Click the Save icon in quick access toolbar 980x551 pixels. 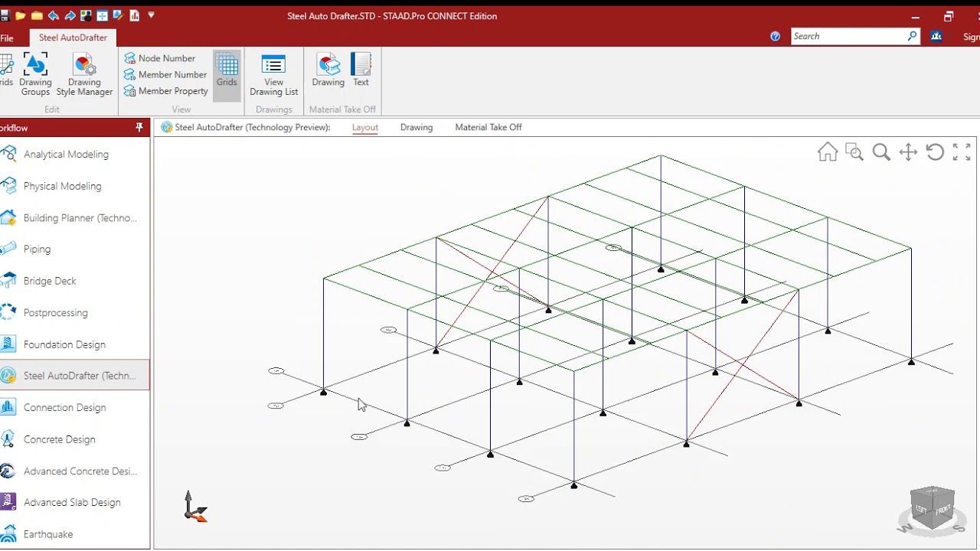pos(4,15)
